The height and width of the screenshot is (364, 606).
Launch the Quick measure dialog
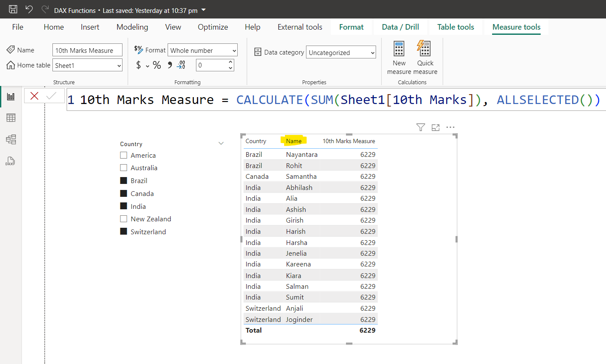[425, 56]
